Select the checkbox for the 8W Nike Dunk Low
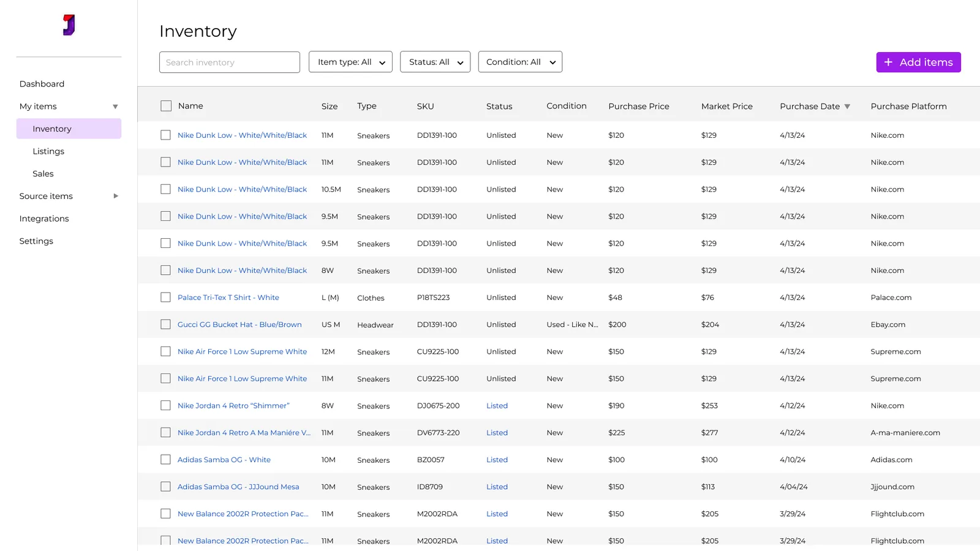The width and height of the screenshot is (980, 551). [x=165, y=270]
